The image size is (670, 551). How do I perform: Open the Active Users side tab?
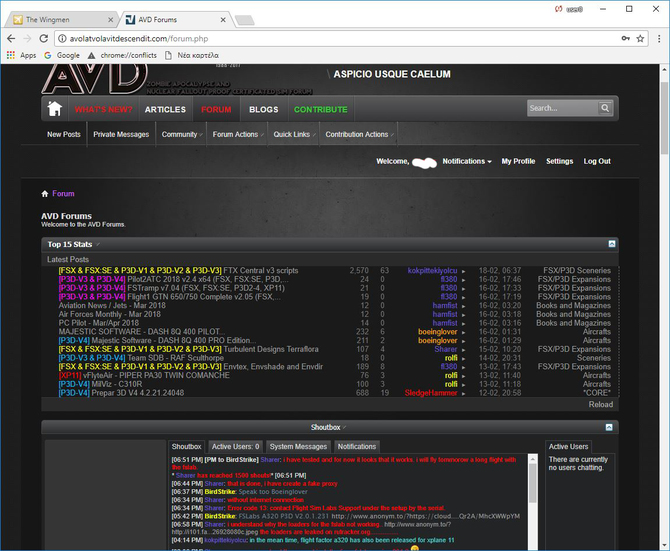coord(568,446)
